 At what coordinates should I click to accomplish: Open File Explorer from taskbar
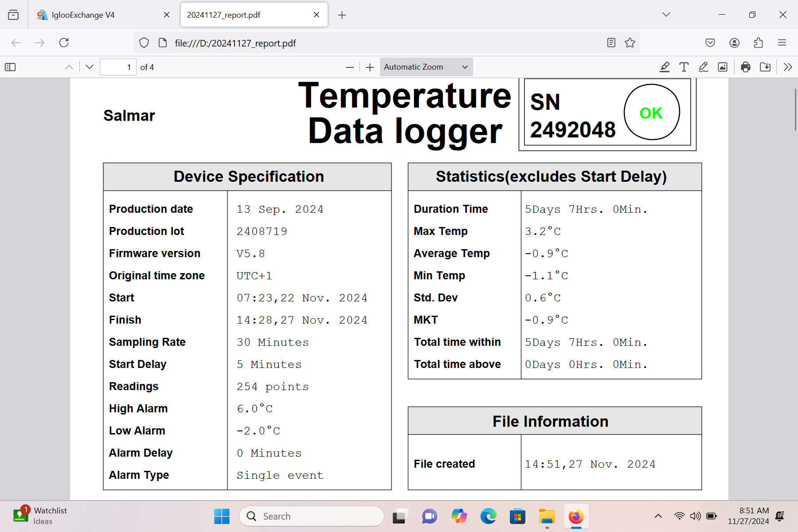click(547, 516)
